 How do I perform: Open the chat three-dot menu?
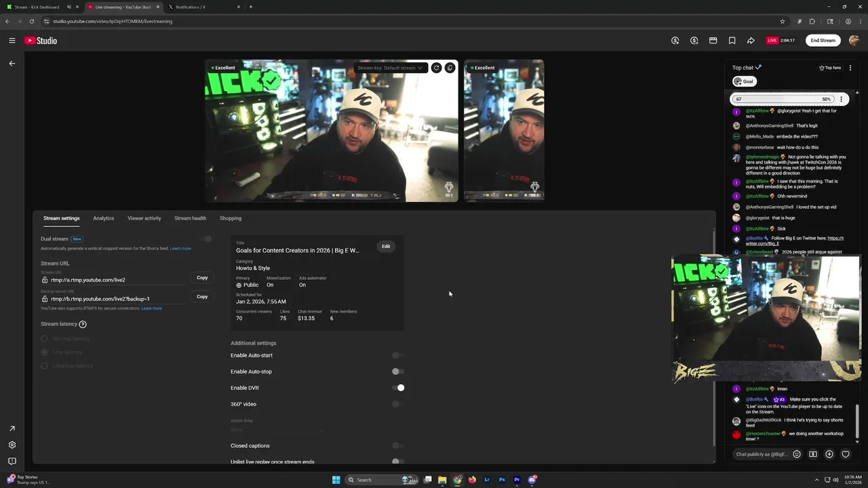point(850,68)
